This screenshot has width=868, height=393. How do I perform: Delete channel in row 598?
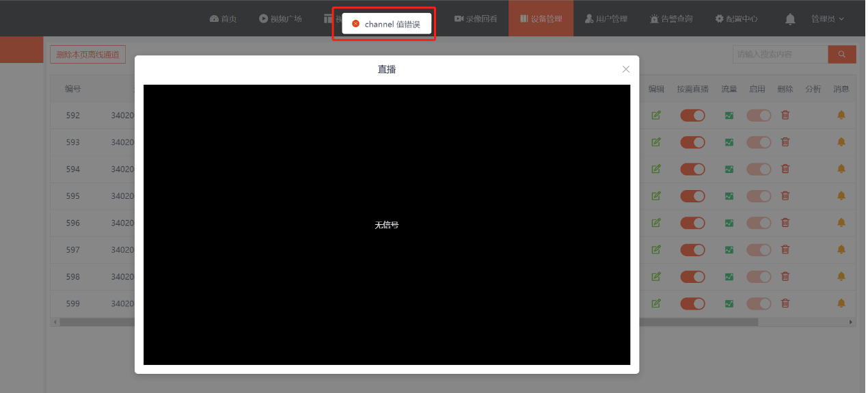click(x=785, y=277)
